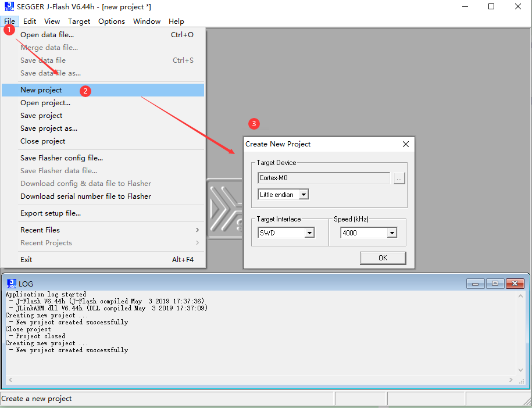Minimize the main J-Flash window

tap(465, 6)
